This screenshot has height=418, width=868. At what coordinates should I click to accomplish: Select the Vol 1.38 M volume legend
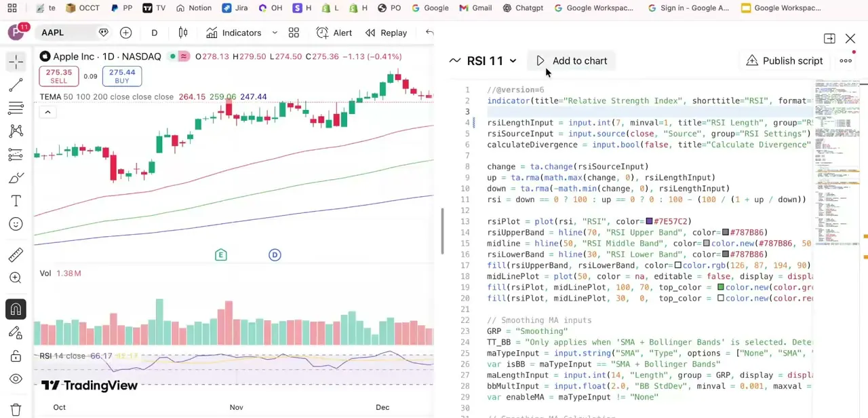60,273
